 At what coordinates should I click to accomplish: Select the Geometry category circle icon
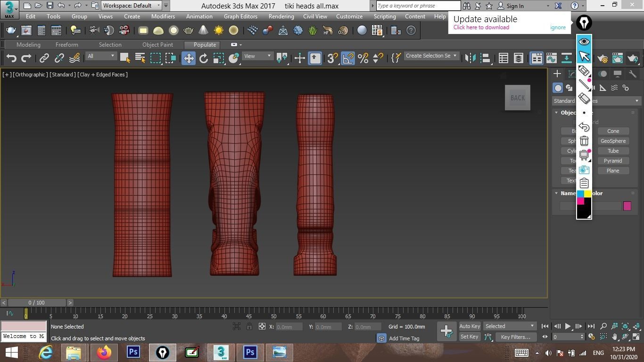pos(558,88)
